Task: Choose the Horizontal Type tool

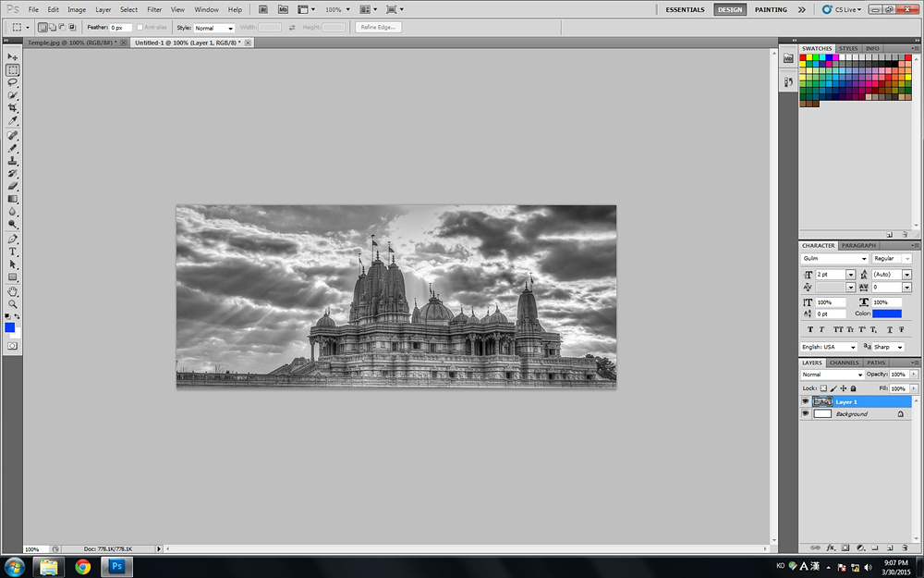Action: click(13, 252)
